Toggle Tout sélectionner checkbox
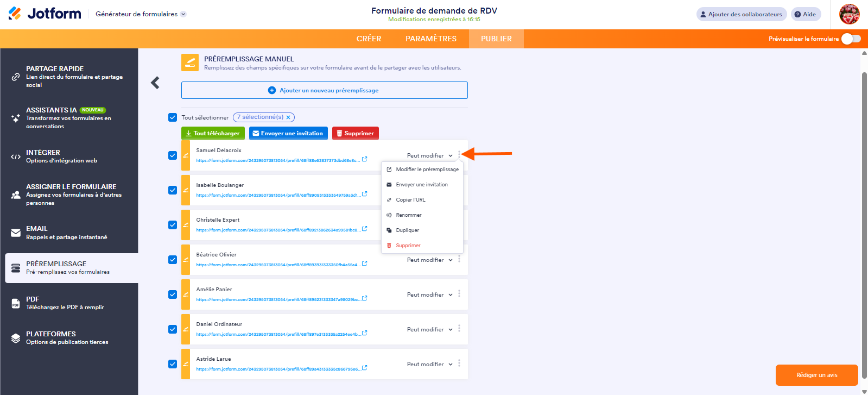This screenshot has width=868, height=395. [173, 117]
